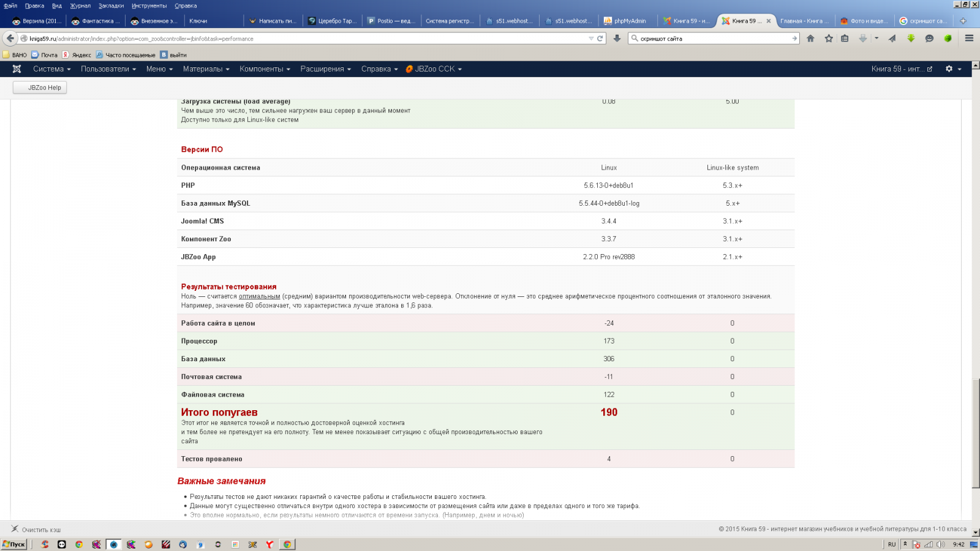Screen dimensions: 980x551
Task: Open Yandex browser in the taskbar
Action: (269, 544)
